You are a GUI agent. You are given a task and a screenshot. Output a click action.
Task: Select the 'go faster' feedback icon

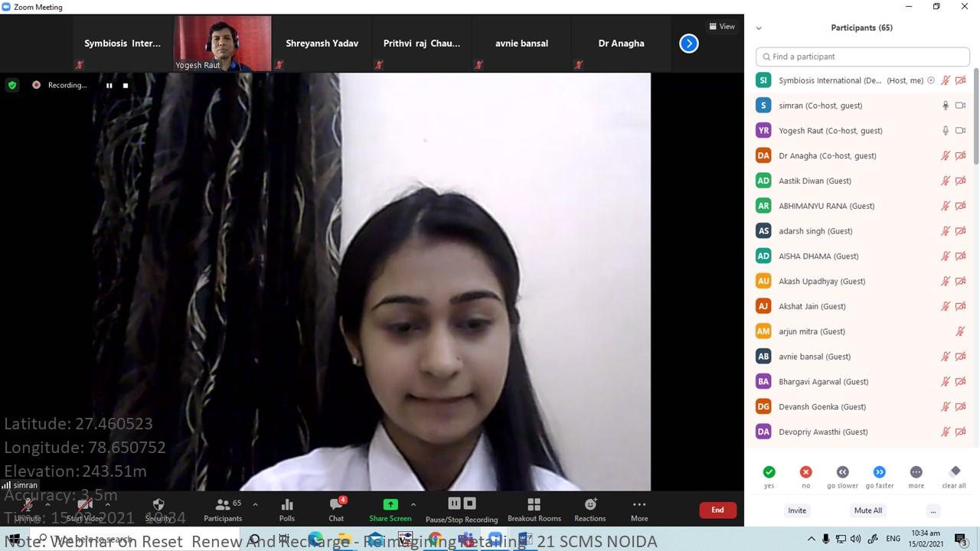(x=879, y=472)
